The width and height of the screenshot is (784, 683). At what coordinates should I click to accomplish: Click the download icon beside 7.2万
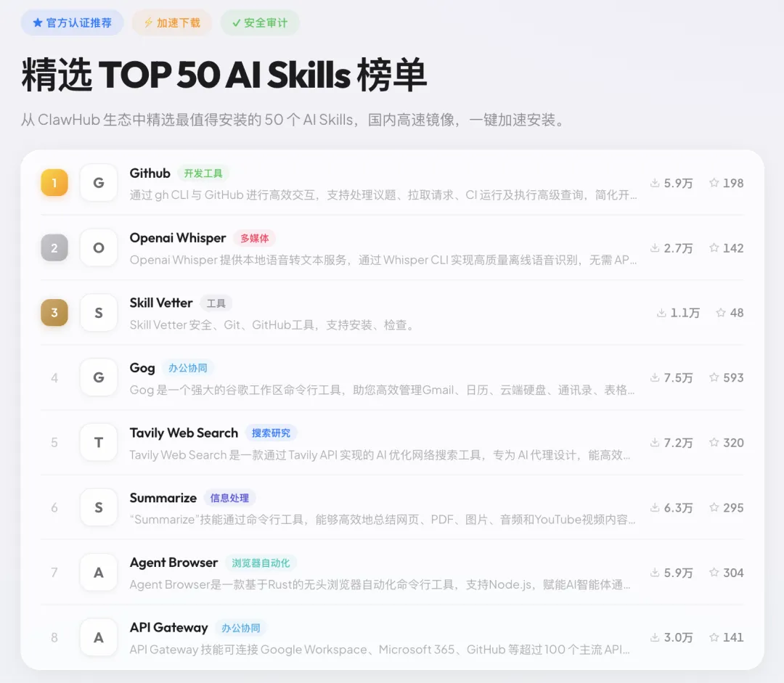tap(655, 443)
